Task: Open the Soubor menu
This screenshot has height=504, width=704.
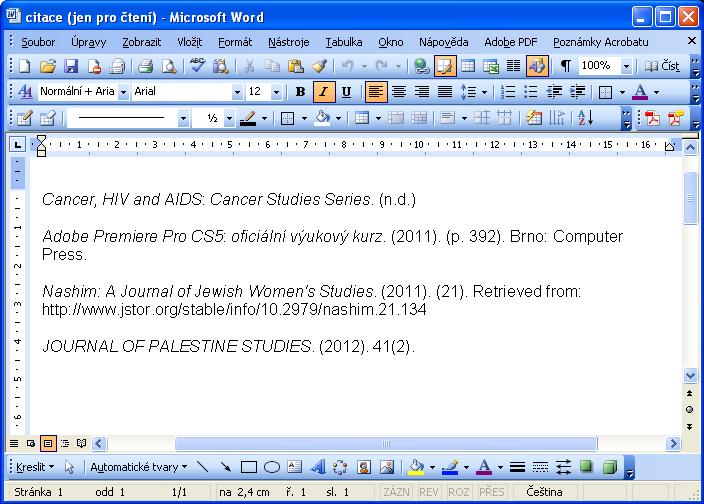Action: point(38,42)
